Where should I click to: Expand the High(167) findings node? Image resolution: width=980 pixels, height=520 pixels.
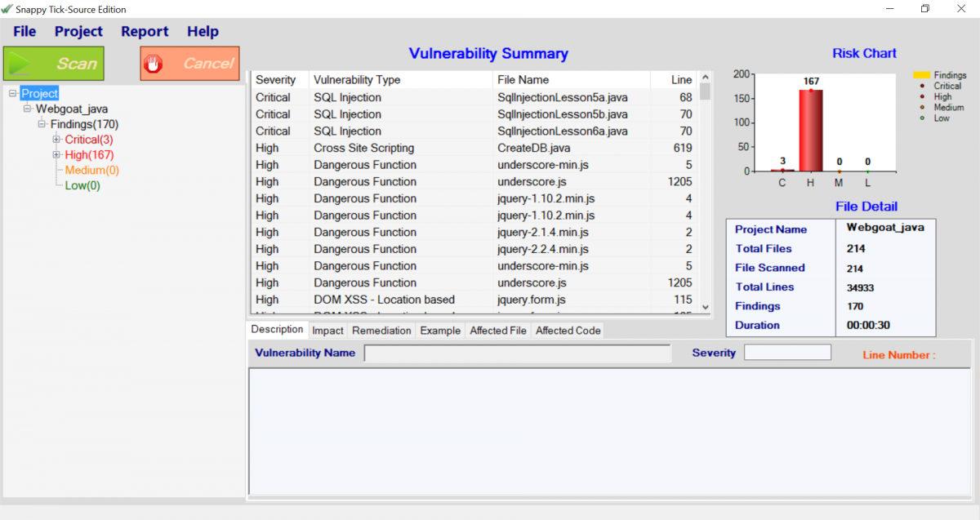point(56,155)
